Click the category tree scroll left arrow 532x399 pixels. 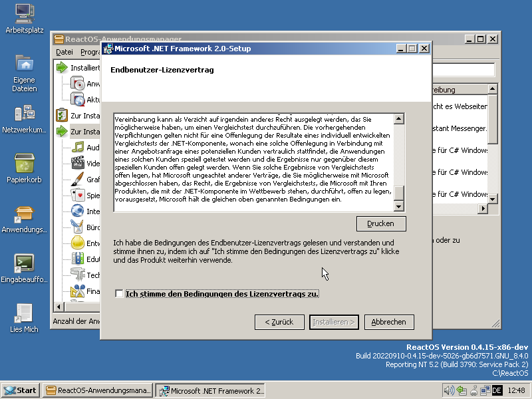point(59,307)
